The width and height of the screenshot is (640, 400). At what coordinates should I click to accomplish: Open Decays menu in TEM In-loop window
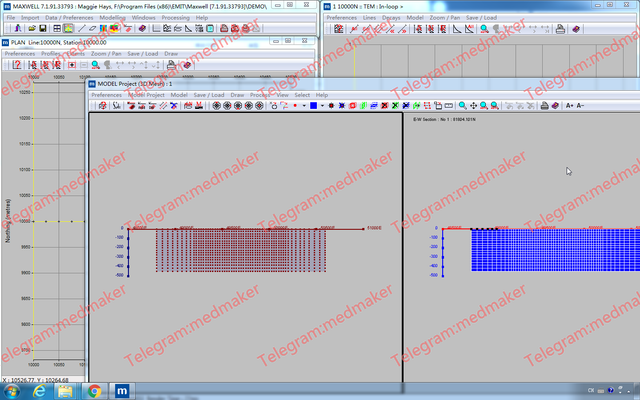click(391, 18)
